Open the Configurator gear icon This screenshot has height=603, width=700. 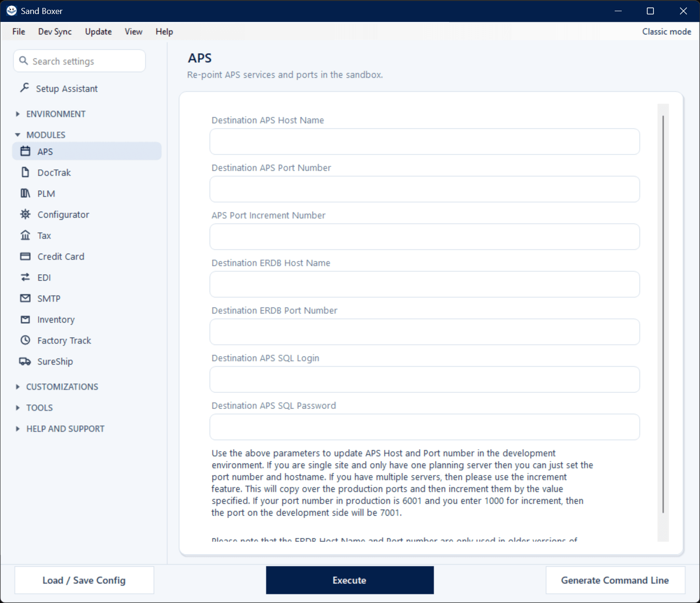[26, 215]
